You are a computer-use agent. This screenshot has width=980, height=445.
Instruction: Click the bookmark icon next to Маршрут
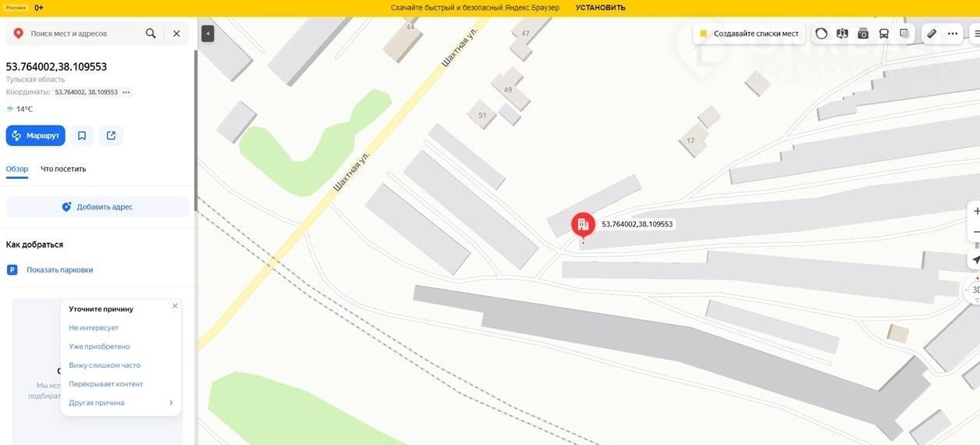pos(82,136)
